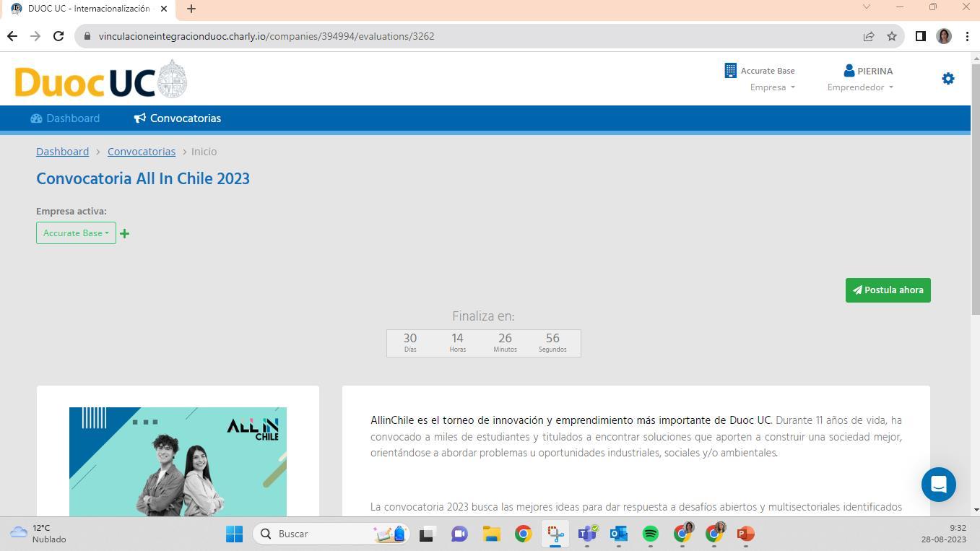
Task: Reload the page
Action: pos(59,36)
